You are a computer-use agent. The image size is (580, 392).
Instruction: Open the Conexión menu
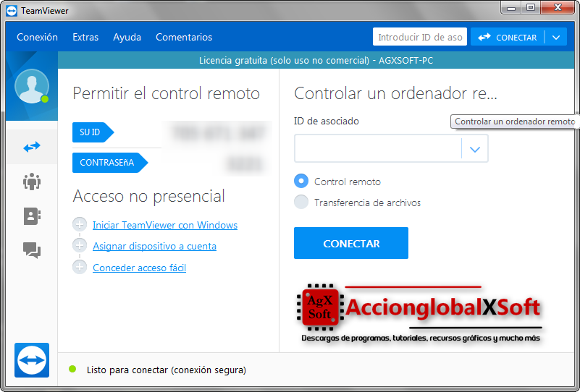click(38, 38)
